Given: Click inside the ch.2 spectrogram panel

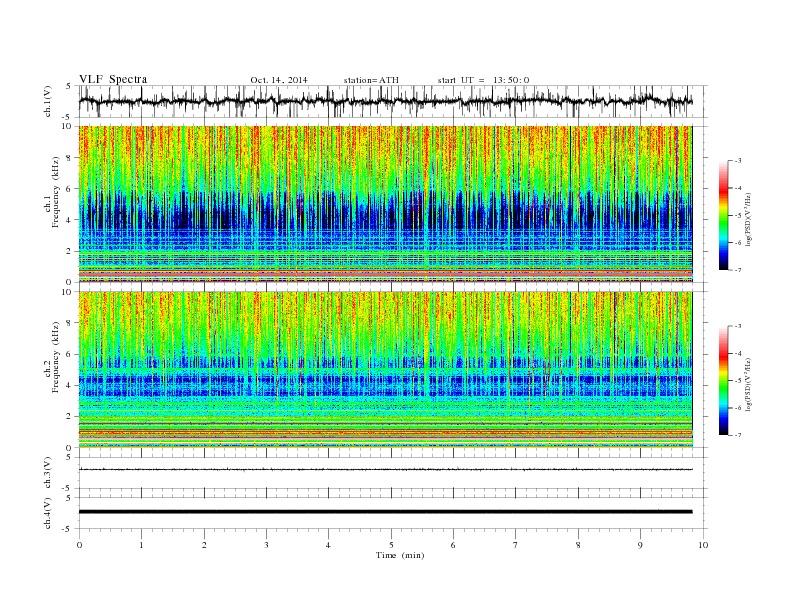Looking at the screenshot, I should pyautogui.click(x=385, y=370).
